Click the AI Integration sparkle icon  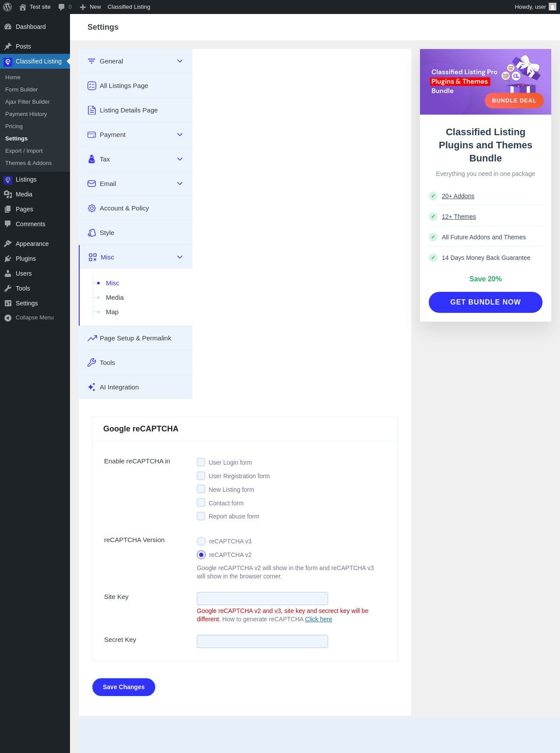click(92, 387)
